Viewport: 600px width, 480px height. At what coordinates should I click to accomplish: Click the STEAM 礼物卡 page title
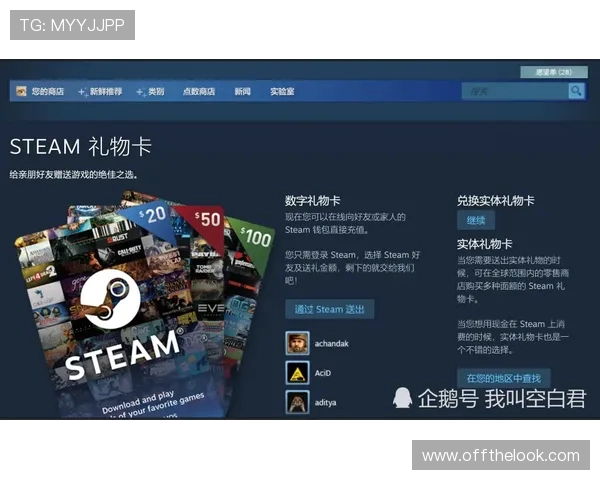pos(81,147)
